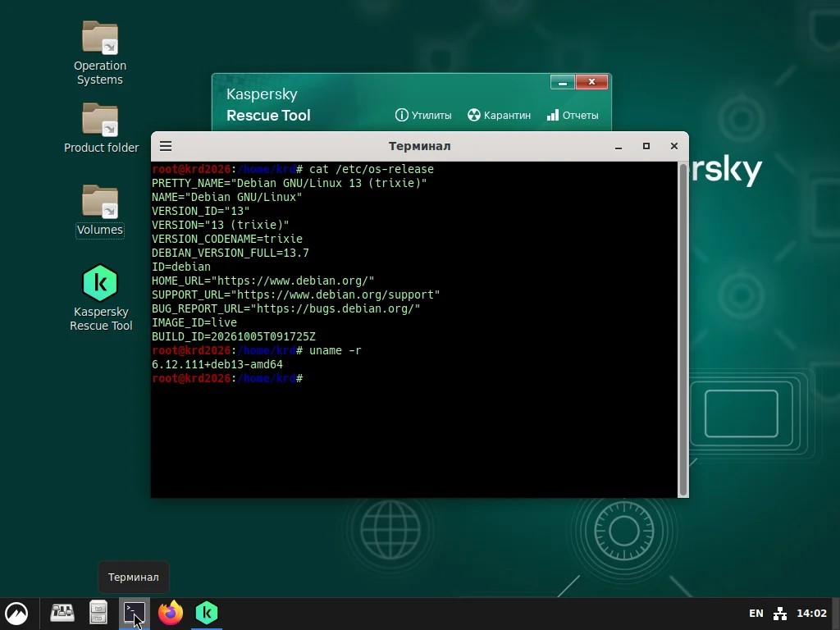840x630 pixels.
Task: Open the Volumes desktop folder
Action: [x=100, y=211]
